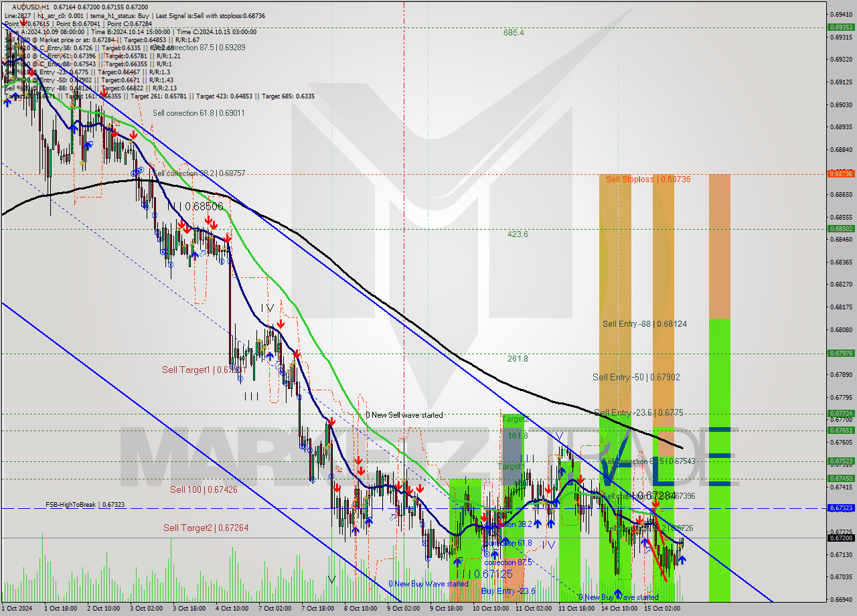Click the 0.67450 green price tag
857x616 pixels.
point(841,479)
